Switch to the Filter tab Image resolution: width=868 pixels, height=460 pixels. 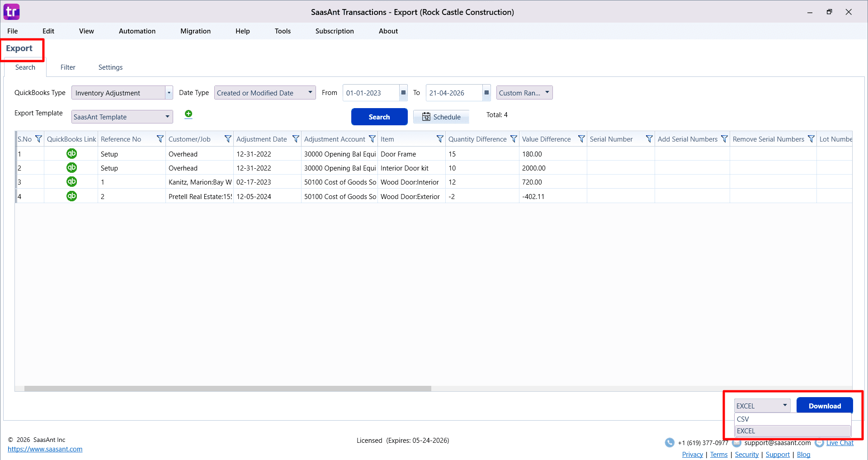pyautogui.click(x=68, y=67)
